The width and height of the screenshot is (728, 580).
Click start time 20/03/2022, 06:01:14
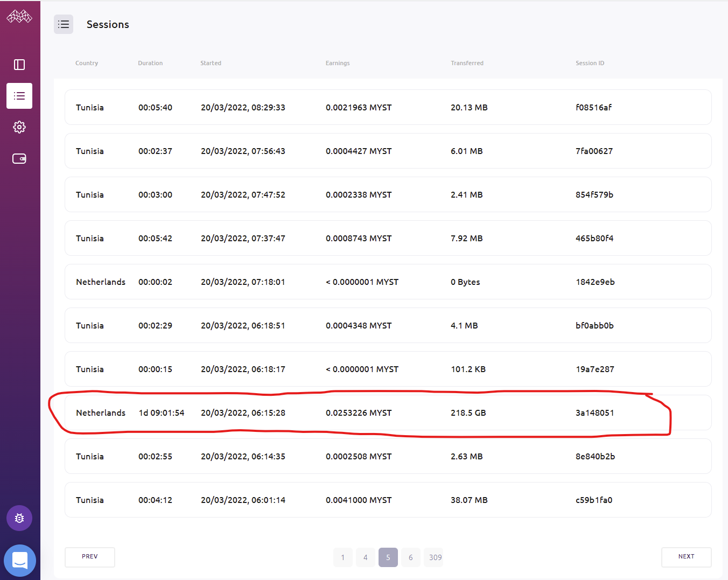[243, 500]
